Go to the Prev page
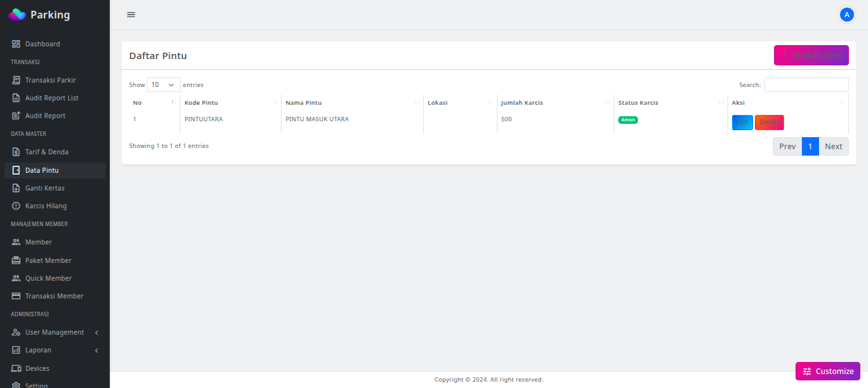The width and height of the screenshot is (868, 388). click(x=787, y=147)
